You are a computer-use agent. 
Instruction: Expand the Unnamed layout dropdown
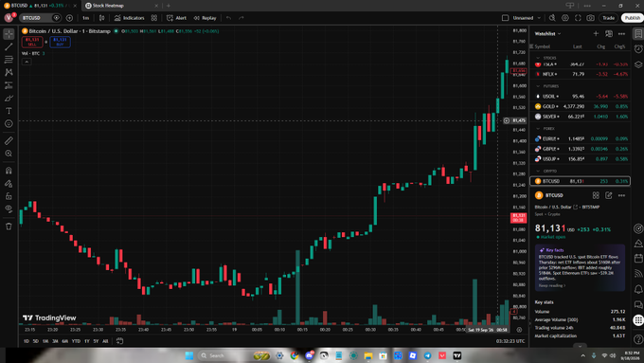[539, 18]
